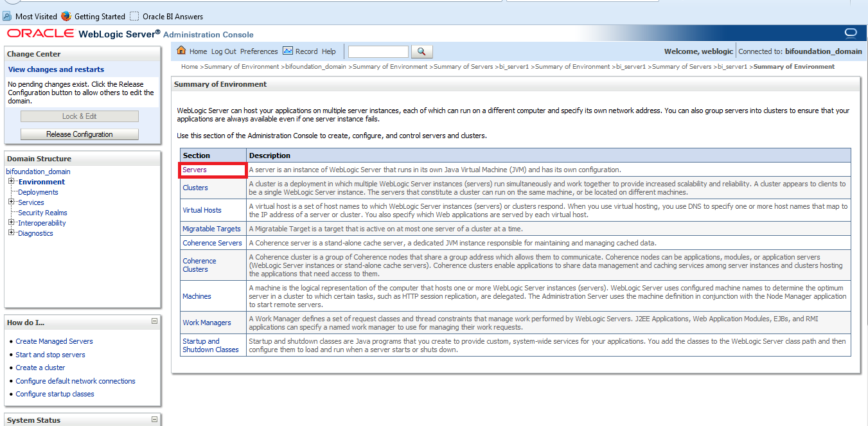Open the Work Managers section link
The width and height of the screenshot is (868, 426).
(206, 323)
